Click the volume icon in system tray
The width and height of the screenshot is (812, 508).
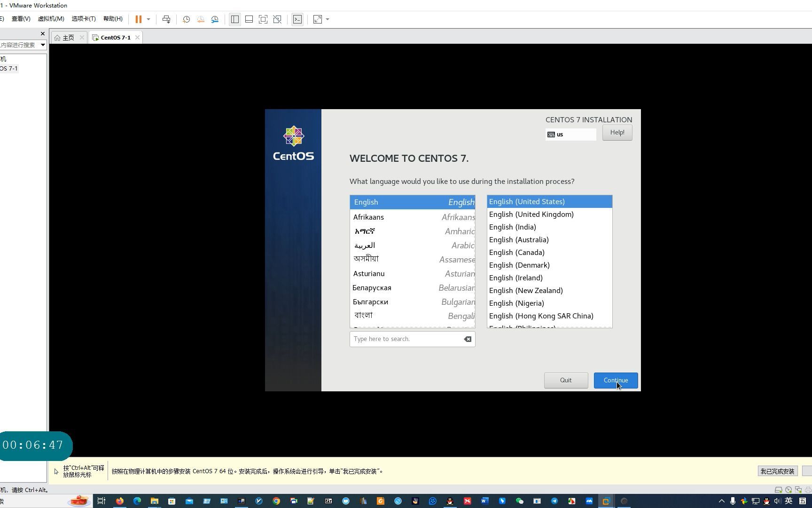[x=778, y=501]
